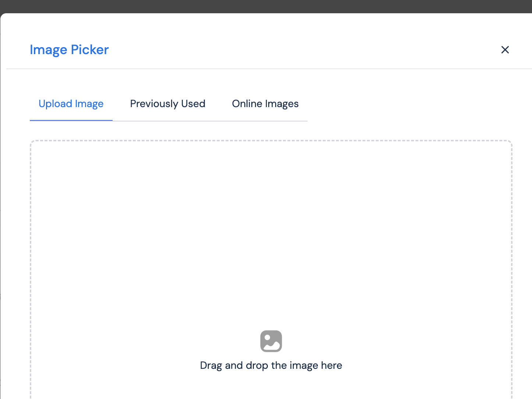The image size is (532, 399).
Task: Click the blue underline beneath Upload Image
Action: tap(71, 120)
